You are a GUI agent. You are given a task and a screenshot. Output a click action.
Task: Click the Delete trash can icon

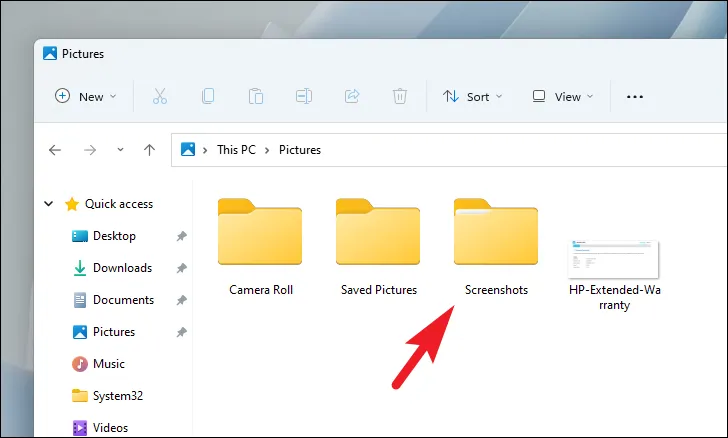(x=400, y=96)
